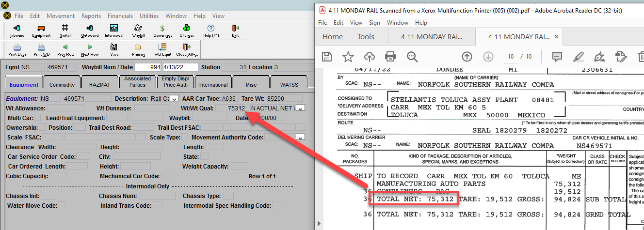The image size is (644, 230).
Task: Open the File menu in rail application
Action: (x=19, y=15)
